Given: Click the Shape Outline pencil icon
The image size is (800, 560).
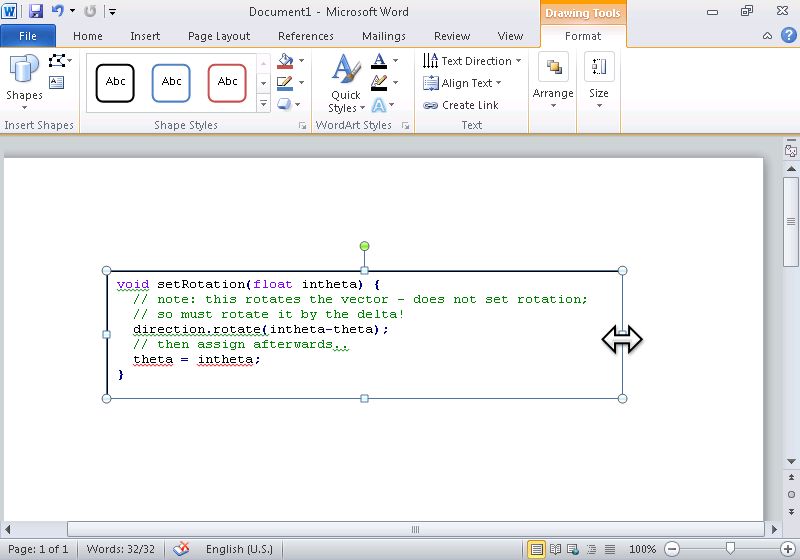Looking at the screenshot, I should pos(285,83).
